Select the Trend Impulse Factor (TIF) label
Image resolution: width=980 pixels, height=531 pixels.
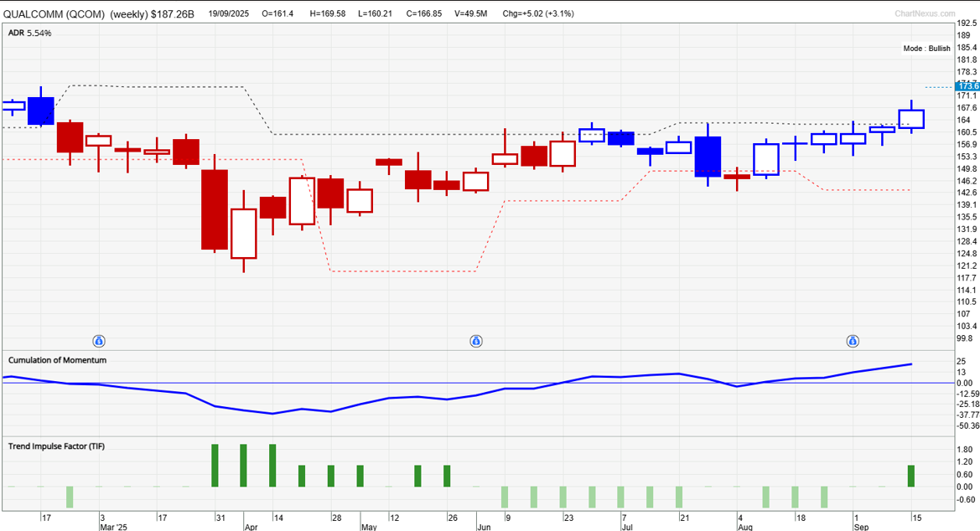coord(56,446)
